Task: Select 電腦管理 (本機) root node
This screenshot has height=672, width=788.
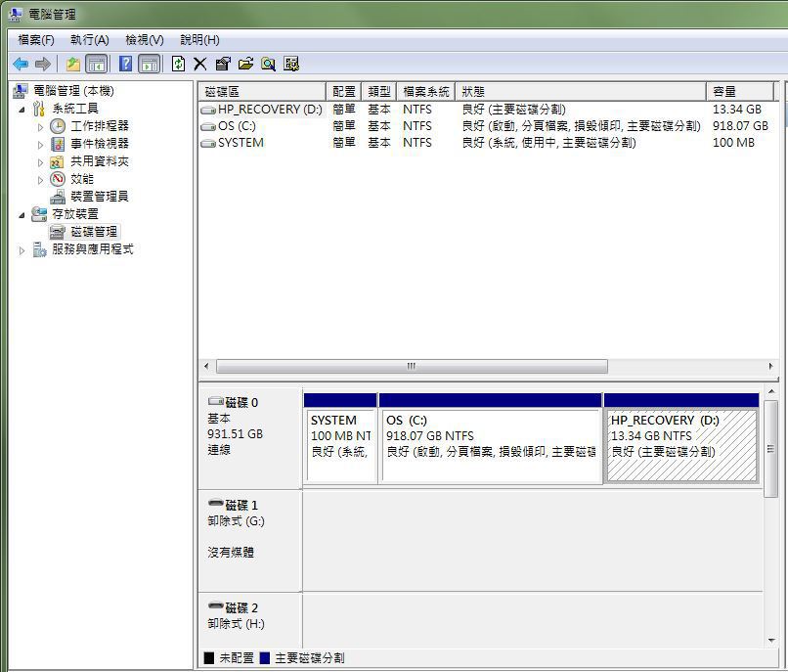Action: 74,91
